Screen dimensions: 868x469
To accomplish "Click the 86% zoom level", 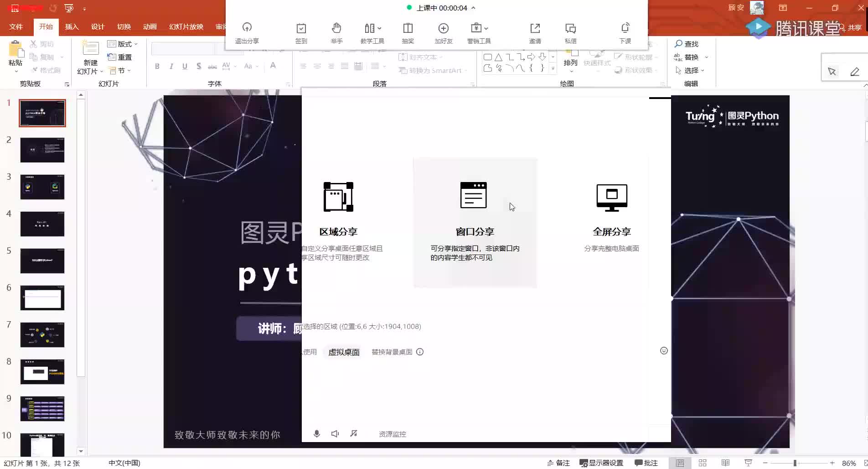I will (849, 463).
